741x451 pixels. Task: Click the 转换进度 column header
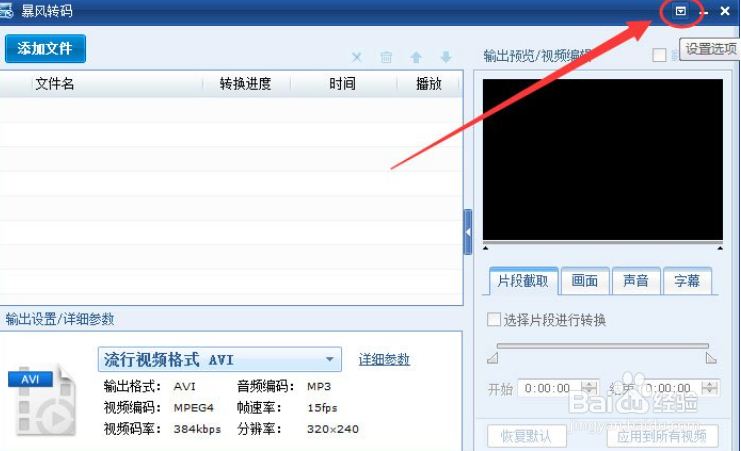(246, 84)
